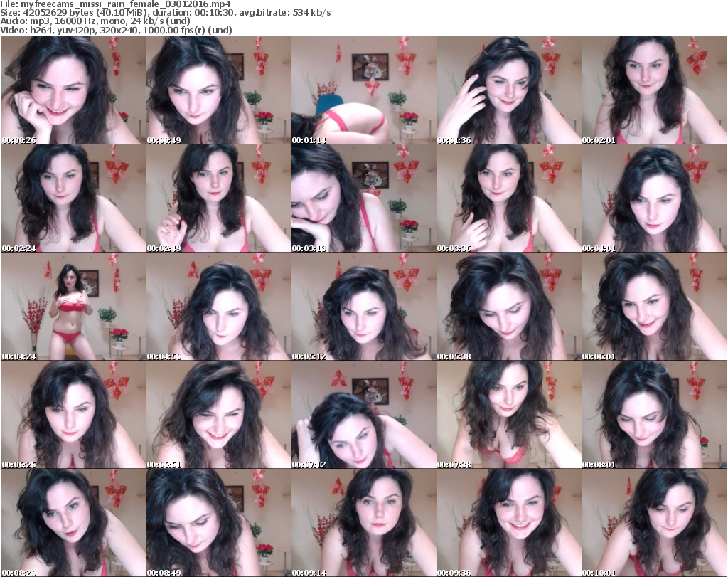
Task: Click the 'File:' name line in header
Action: pyautogui.click(x=115, y=4)
